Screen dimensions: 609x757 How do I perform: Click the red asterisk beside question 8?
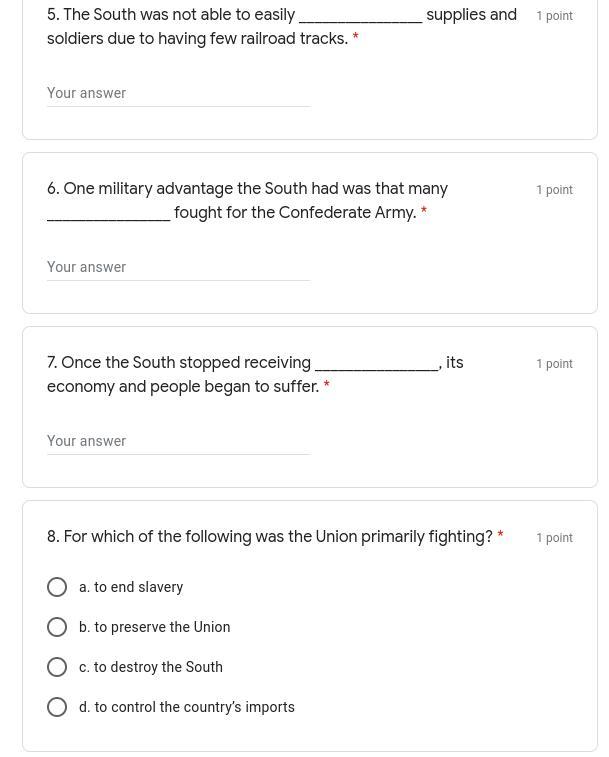tap(500, 537)
